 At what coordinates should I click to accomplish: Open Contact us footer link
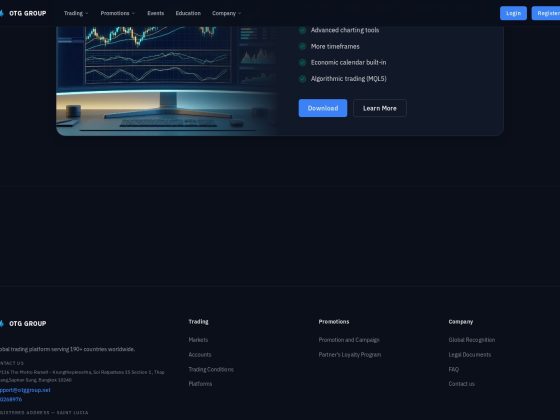click(x=462, y=384)
